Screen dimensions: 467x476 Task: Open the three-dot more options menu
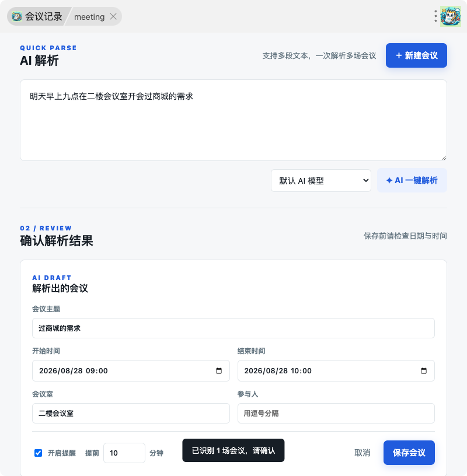(435, 16)
